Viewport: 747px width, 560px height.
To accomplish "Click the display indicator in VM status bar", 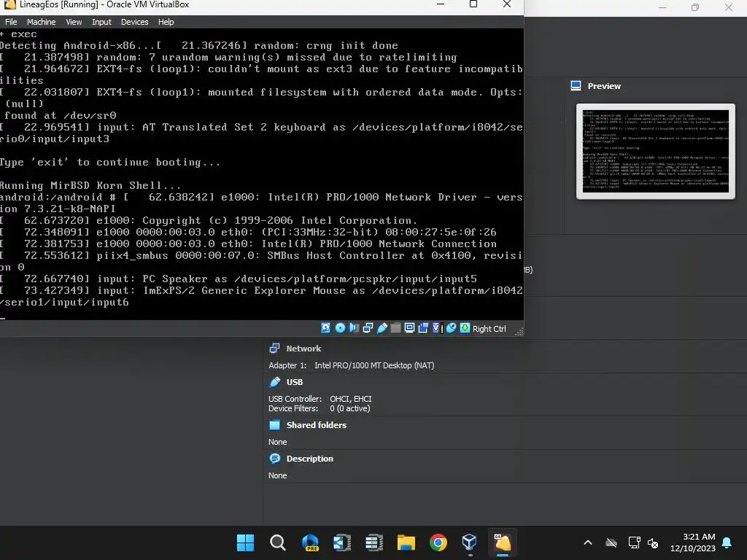I will [x=409, y=328].
